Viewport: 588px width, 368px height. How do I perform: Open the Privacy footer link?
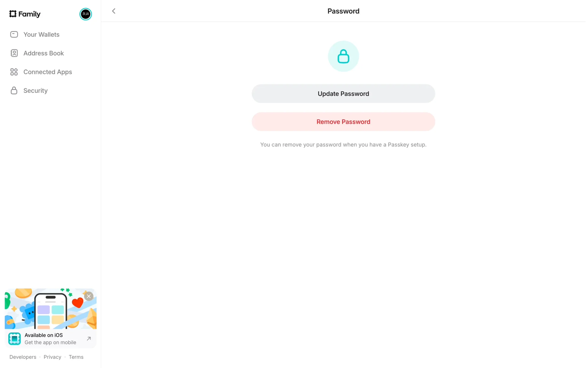click(x=52, y=357)
